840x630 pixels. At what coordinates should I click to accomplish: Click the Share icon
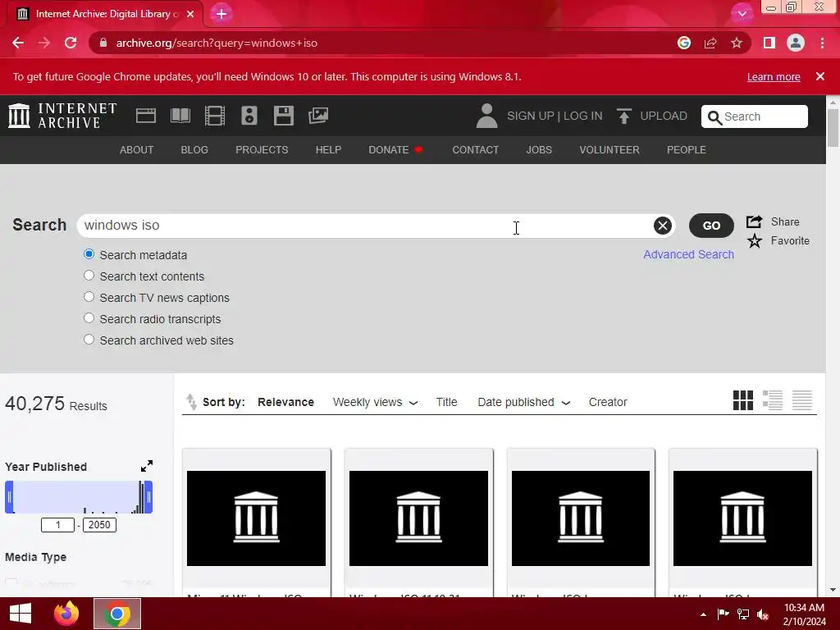(755, 221)
